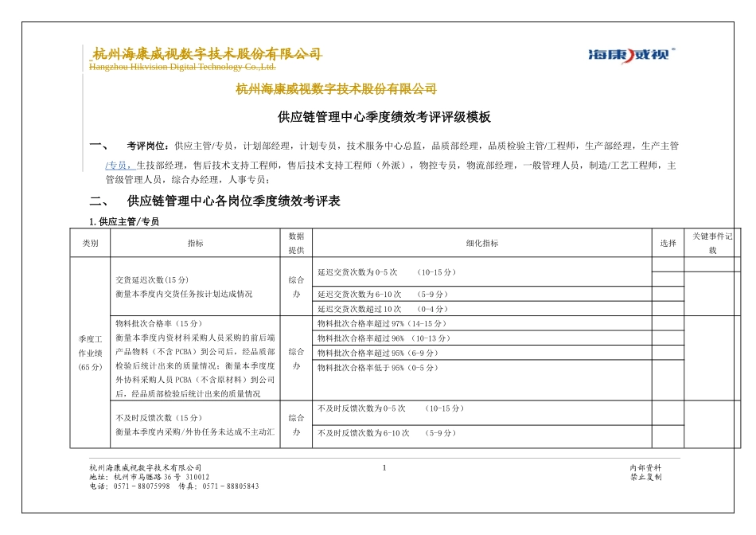Click the '考评岗位:' label
Image resolution: width=756 pixels, height=535 pixels.
coord(147,146)
